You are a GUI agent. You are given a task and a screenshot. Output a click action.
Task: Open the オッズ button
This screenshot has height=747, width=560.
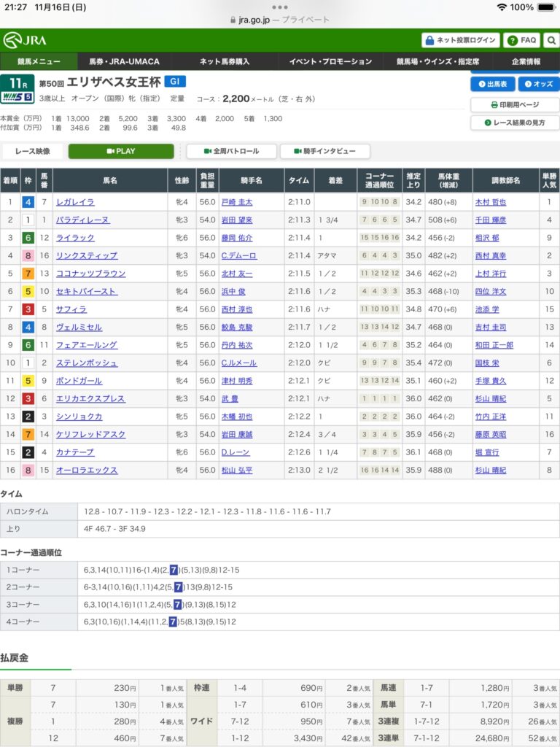538,84
